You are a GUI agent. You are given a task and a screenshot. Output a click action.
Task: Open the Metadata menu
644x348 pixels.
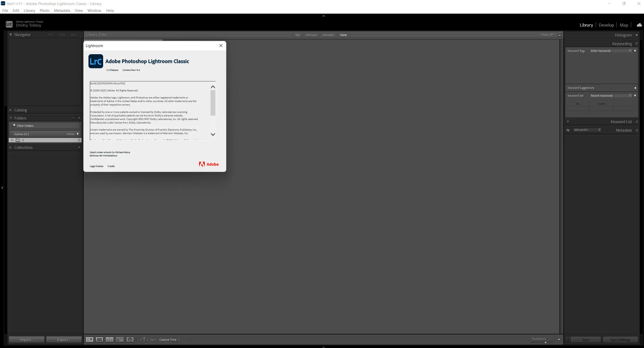pyautogui.click(x=62, y=10)
